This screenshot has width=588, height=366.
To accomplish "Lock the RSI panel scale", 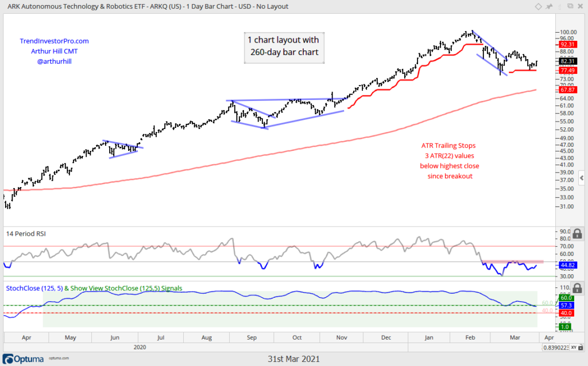I will tap(577, 233).
